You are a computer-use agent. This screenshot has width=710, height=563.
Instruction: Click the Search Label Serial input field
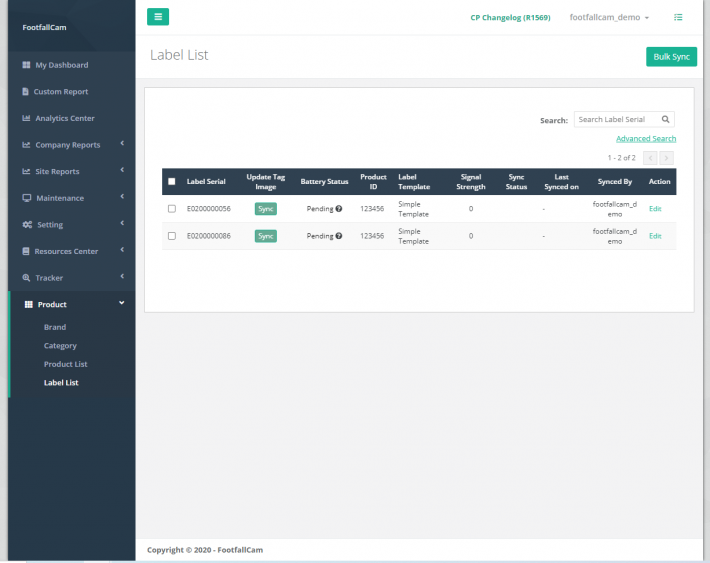click(x=615, y=120)
